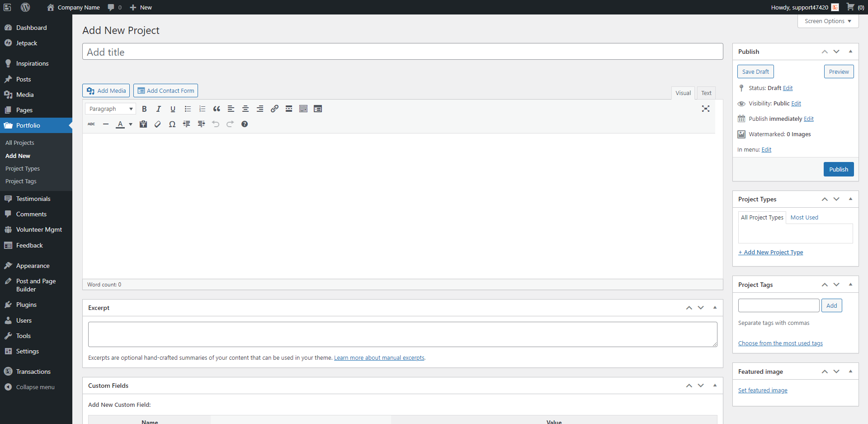868x424 pixels.
Task: Move the Custom Fields box down
Action: 701,386
